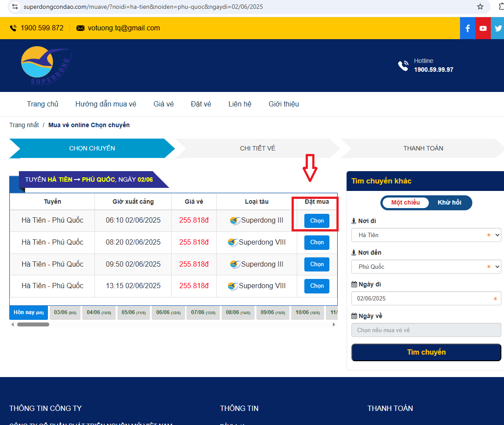The image size is (504, 425).
Task: Go to Hướng dẫn mua vé page
Action: pos(106,104)
